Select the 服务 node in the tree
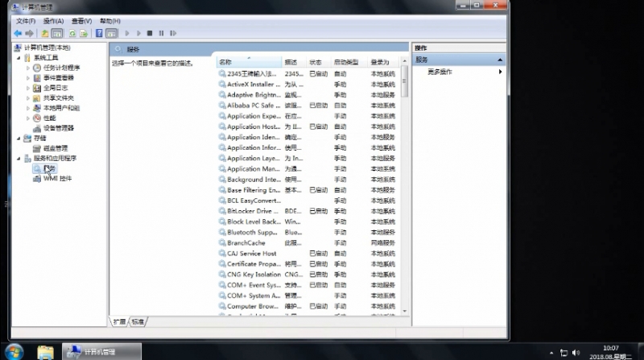Screen dimensions: 644x360 click(x=49, y=168)
